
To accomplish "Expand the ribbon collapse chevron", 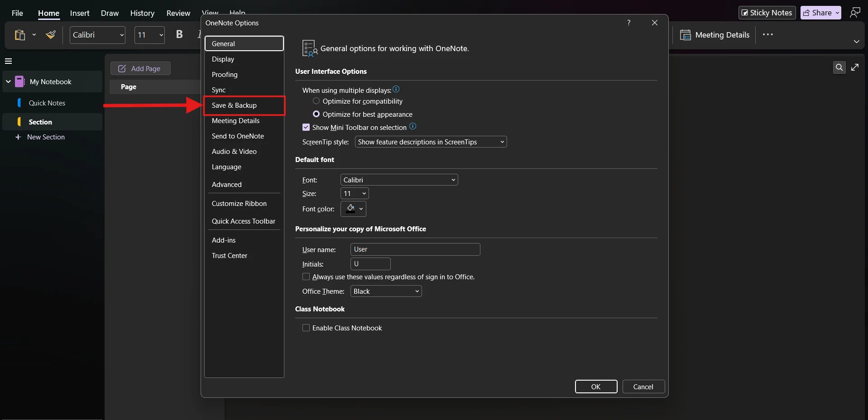I will tap(856, 42).
